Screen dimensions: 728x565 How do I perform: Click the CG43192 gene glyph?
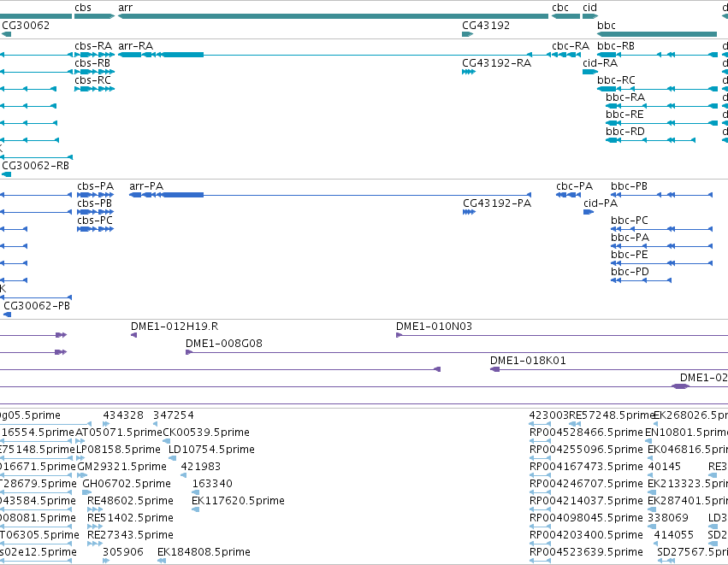tap(468, 34)
